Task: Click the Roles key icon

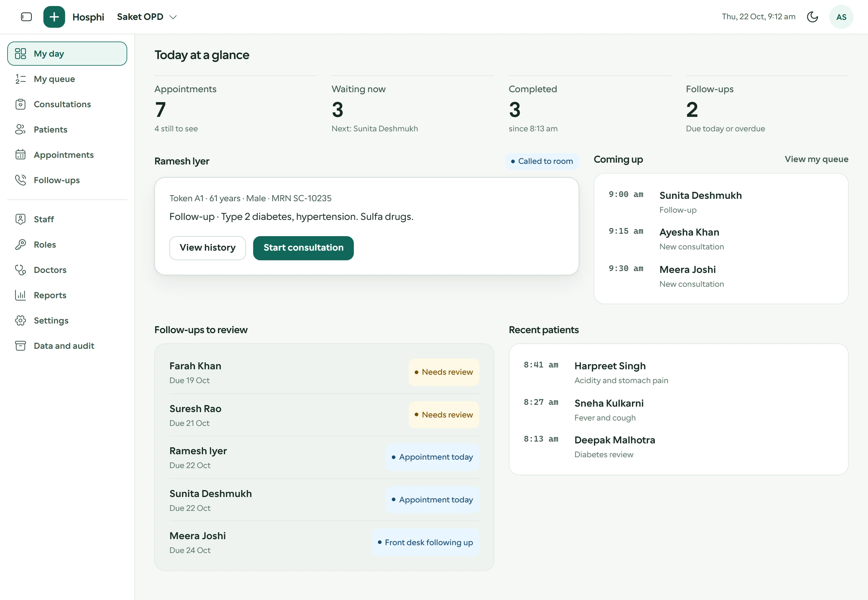Action: (20, 244)
